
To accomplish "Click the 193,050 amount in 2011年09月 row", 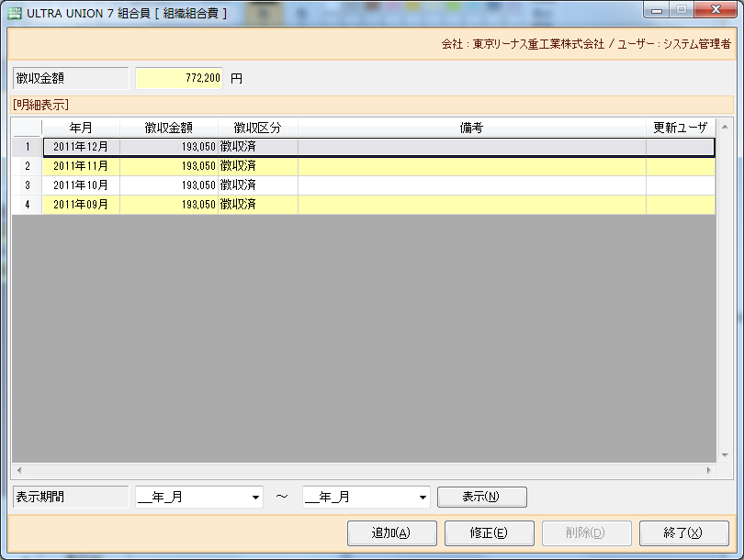I will pyautogui.click(x=169, y=205).
